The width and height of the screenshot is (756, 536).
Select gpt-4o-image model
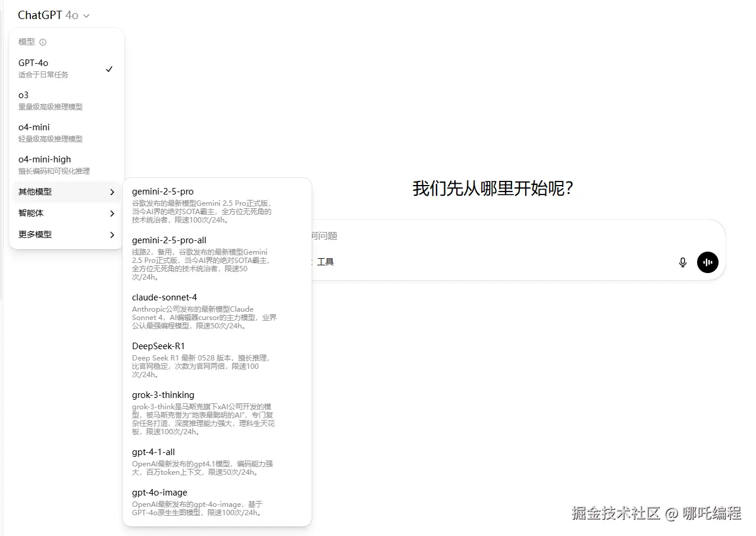(x=217, y=502)
